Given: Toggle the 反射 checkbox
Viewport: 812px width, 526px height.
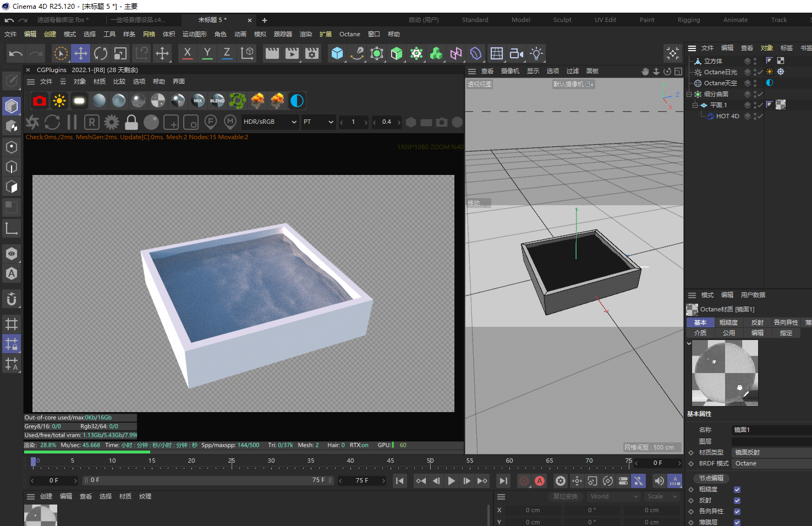Looking at the screenshot, I should pos(737,500).
